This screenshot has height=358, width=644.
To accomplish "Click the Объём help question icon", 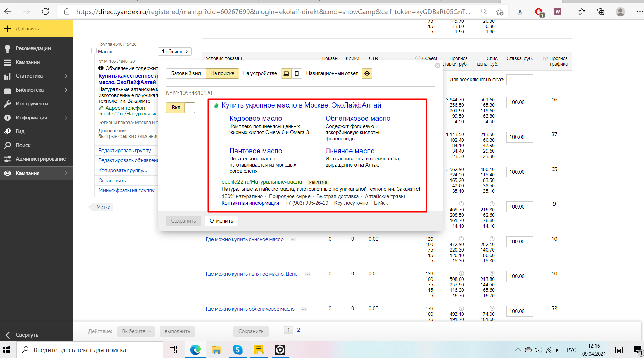I will point(418,58).
